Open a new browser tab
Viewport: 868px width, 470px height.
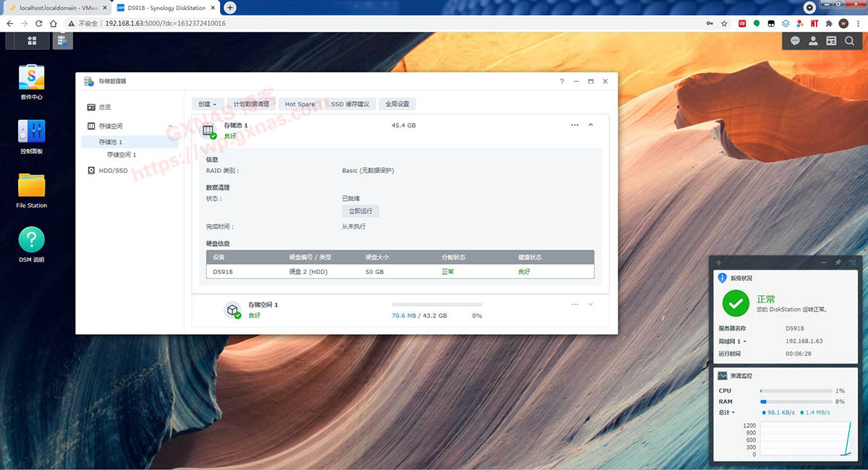click(230, 7)
